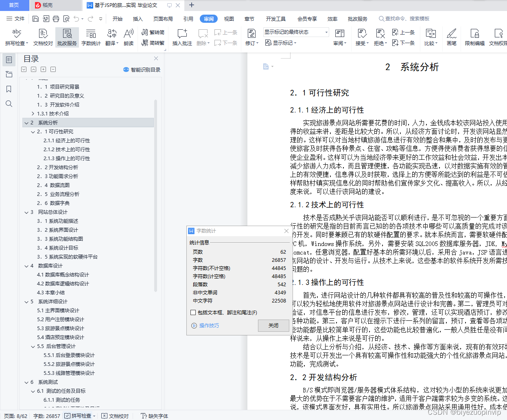The image size is (507, 420).
Task: Click the restrict editing icon (限制编辑)
Action: (474, 37)
